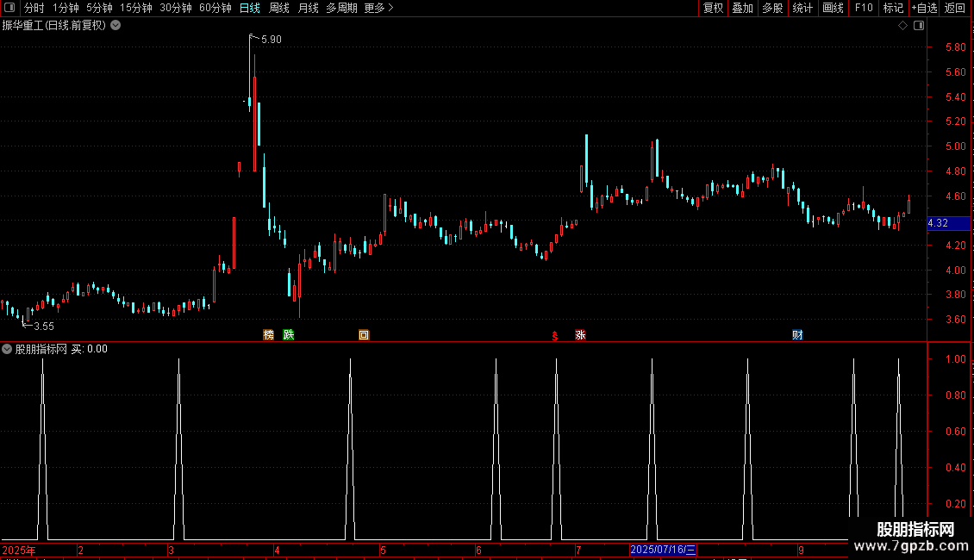Viewport: 974px width, 560px height.
Task: Click the 1.00 indicator axis label
Action: pos(955,359)
